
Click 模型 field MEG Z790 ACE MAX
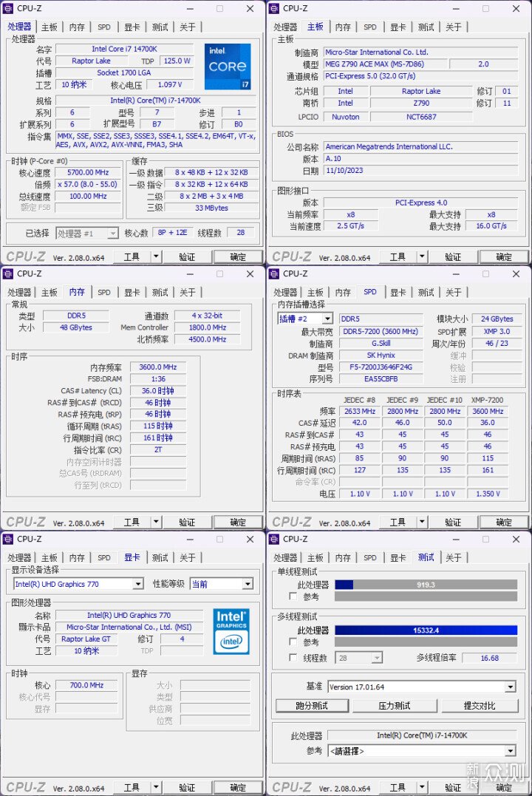point(386,64)
